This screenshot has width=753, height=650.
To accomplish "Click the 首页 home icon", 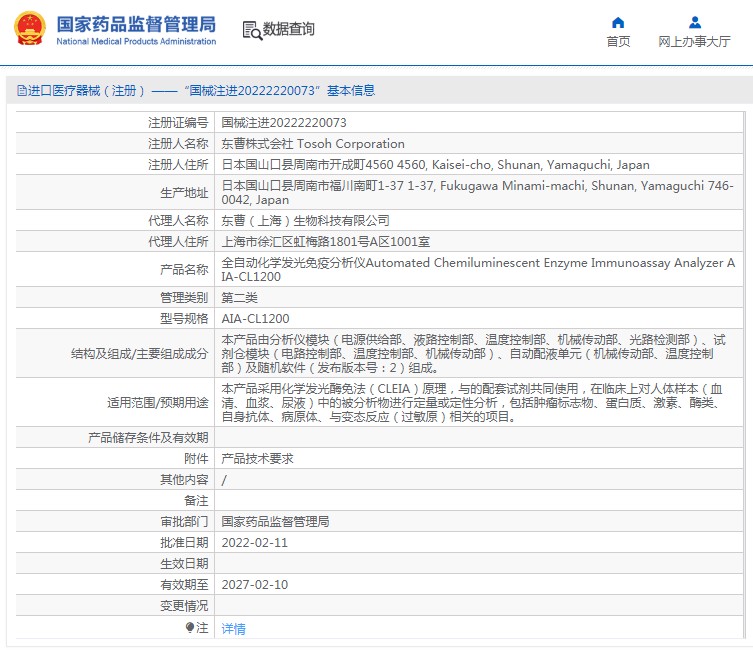I will 618,23.
